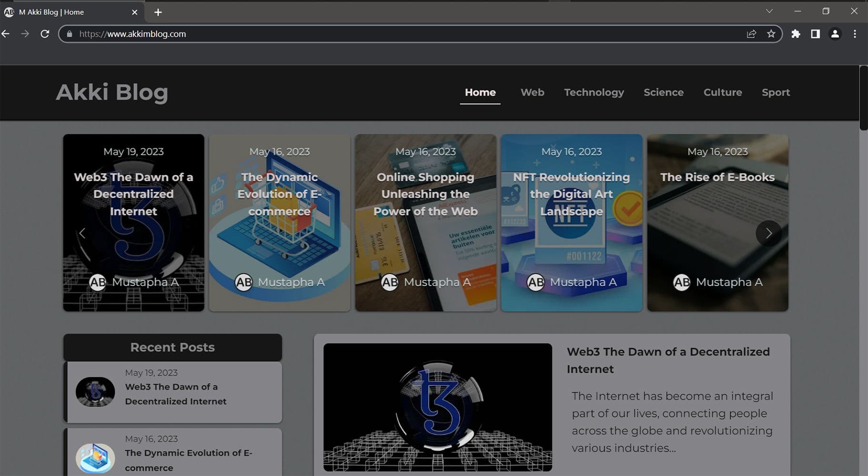Screen dimensions: 868x476
Task: Bookmark this page with the star icon
Action: pyautogui.click(x=771, y=34)
